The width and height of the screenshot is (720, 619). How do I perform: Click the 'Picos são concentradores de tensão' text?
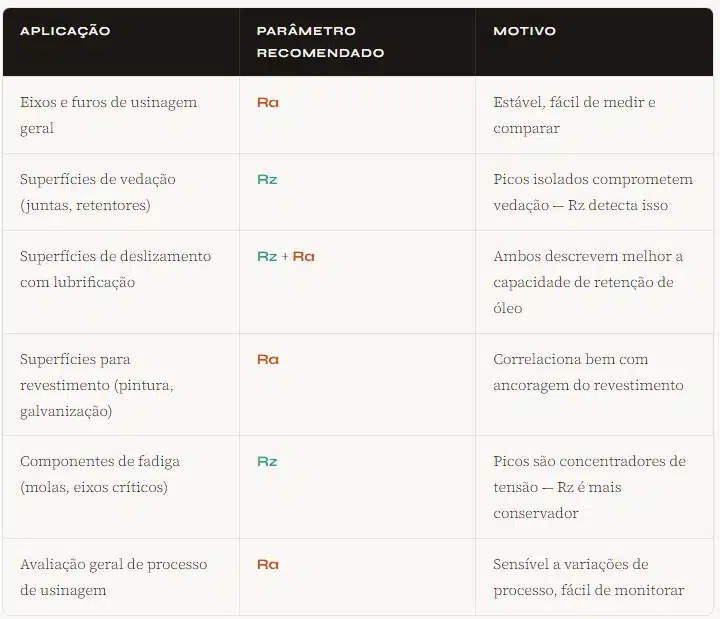point(589,487)
